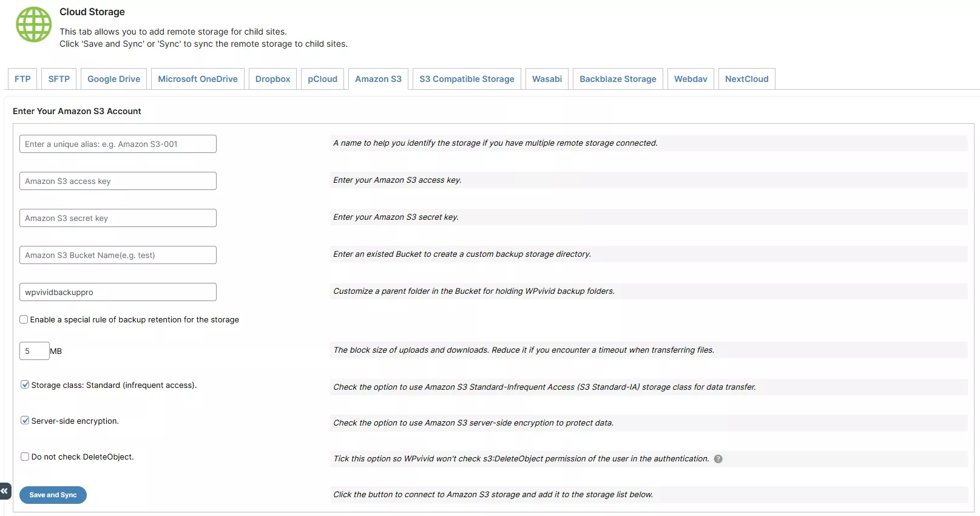Focus the unique alias input field
Viewport: 980px width, 516px height.
(118, 144)
